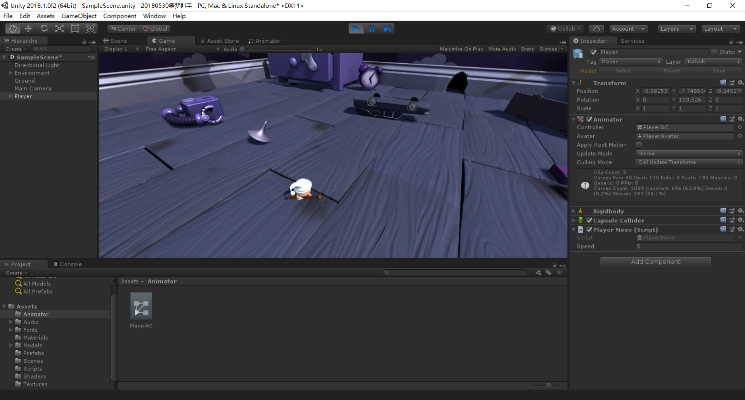Click the Step frame button

click(387, 28)
